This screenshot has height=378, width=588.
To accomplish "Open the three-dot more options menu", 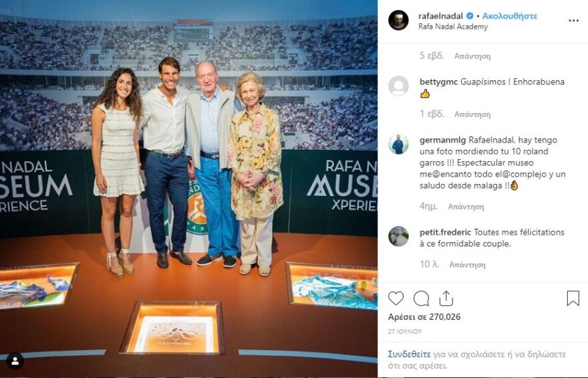I will point(574,21).
